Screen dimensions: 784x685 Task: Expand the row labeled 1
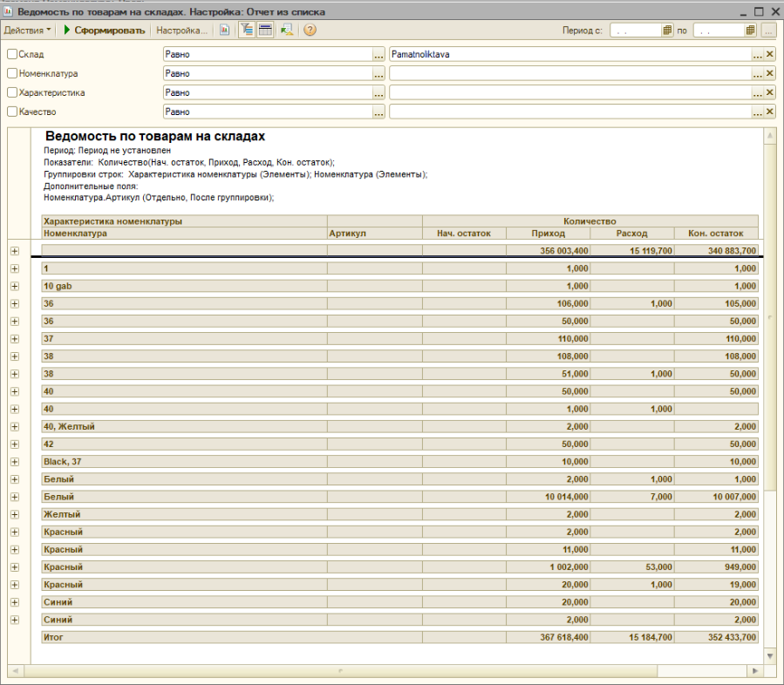click(15, 268)
